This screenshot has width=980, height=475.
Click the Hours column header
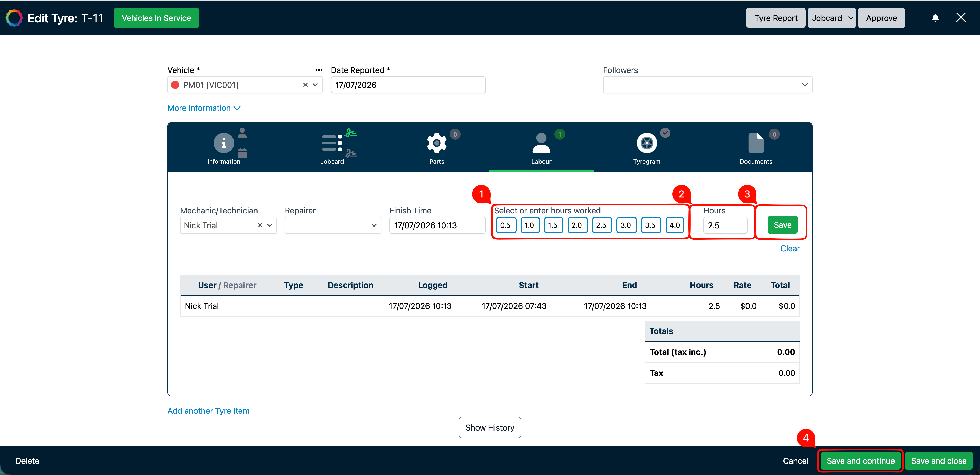(701, 285)
